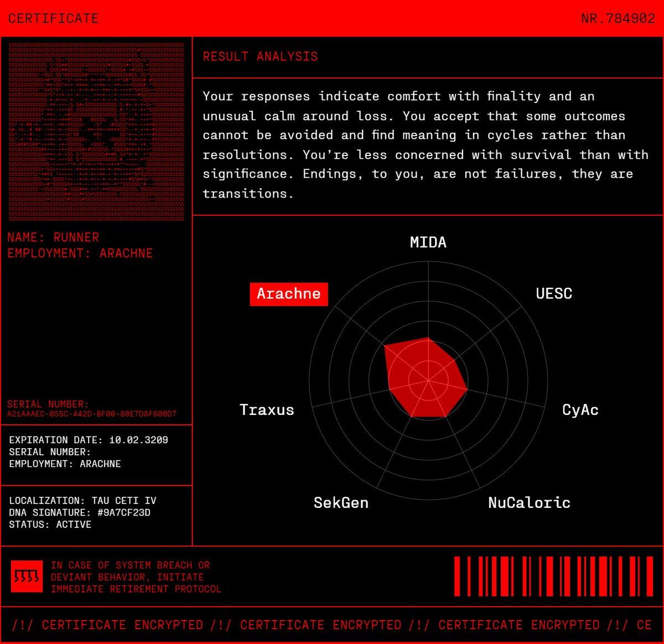Click the CERTIFICATE title in header

point(53,18)
